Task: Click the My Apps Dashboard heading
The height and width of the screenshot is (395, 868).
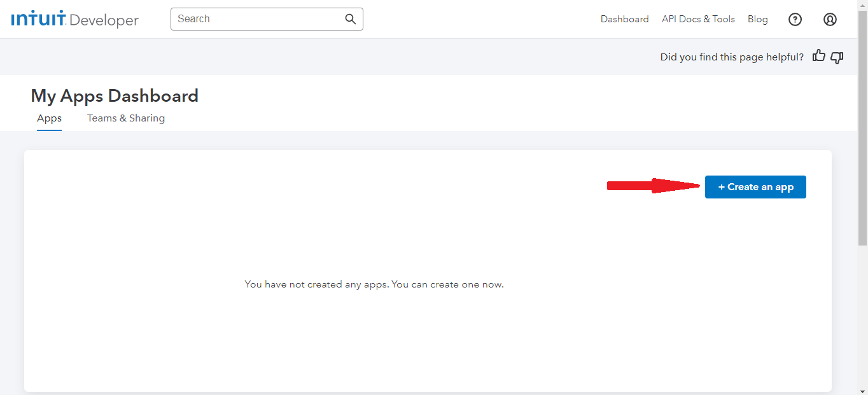Action: [115, 96]
